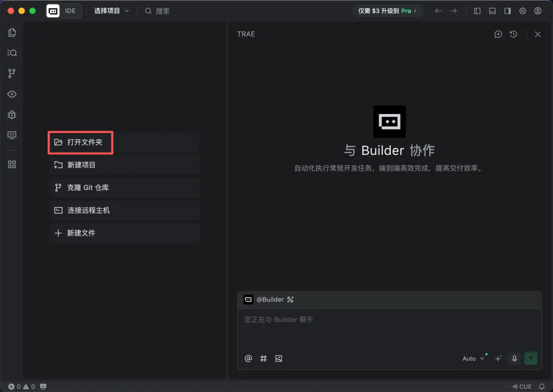Image resolution: width=553 pixels, height=392 pixels.
Task: Click the @ mention icon in chat input
Action: [x=248, y=359]
